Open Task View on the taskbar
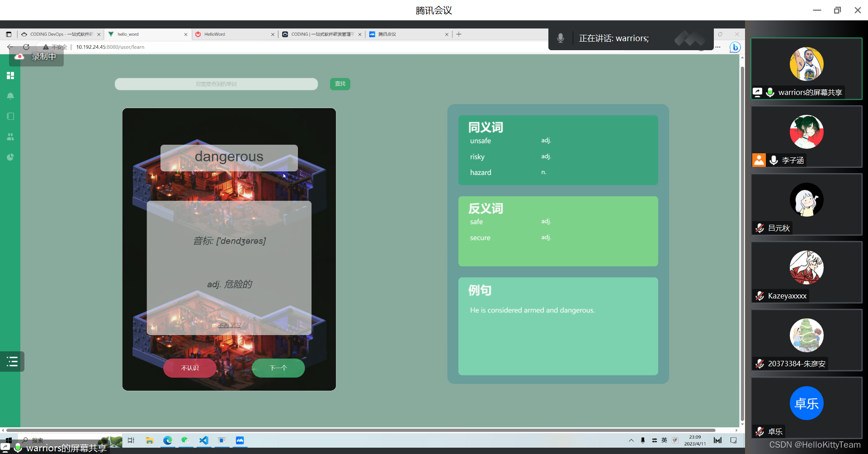The height and width of the screenshot is (454, 868). coord(131,440)
